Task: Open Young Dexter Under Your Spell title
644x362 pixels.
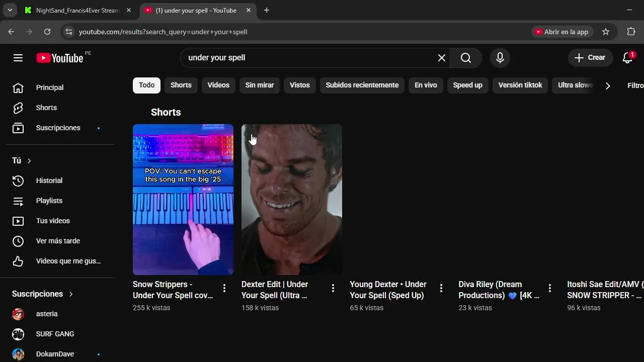Action: click(x=388, y=290)
